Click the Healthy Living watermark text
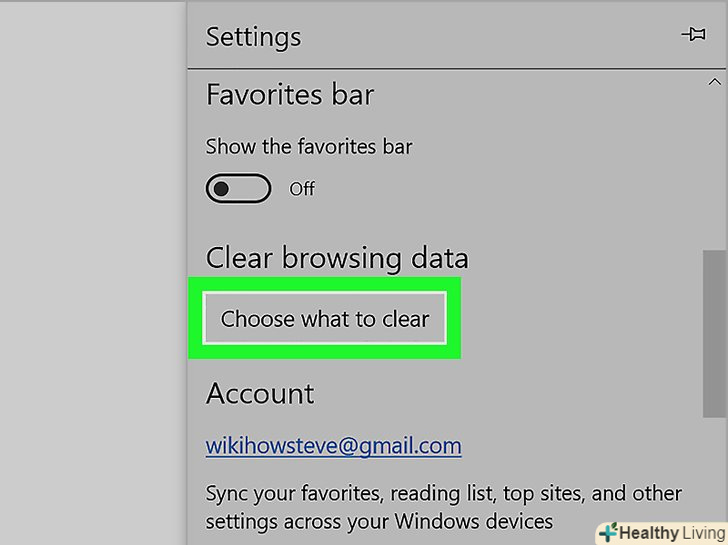 tap(670, 532)
